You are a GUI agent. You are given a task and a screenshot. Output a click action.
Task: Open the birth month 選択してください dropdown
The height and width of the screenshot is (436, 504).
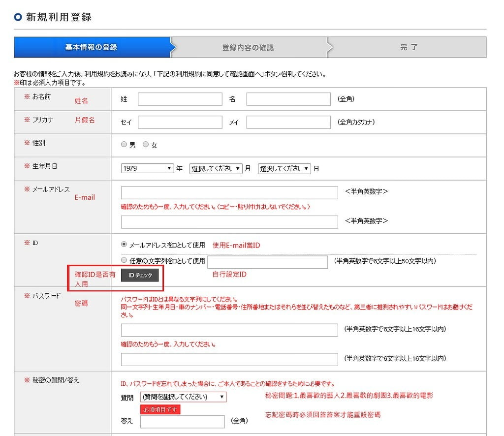pyautogui.click(x=215, y=168)
